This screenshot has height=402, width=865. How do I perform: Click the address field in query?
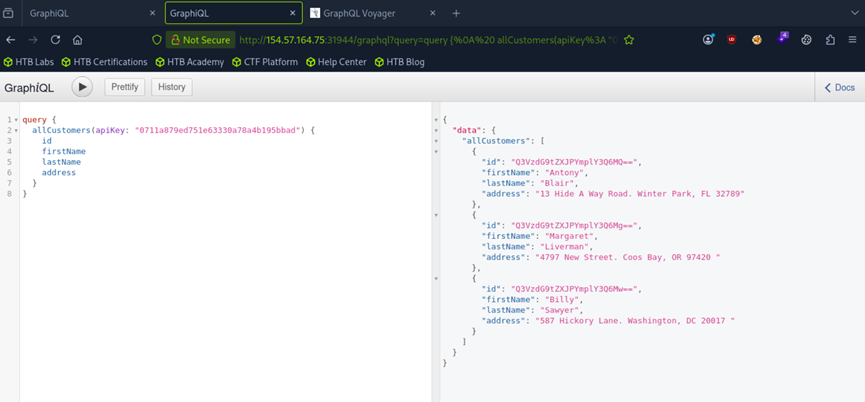(58, 172)
